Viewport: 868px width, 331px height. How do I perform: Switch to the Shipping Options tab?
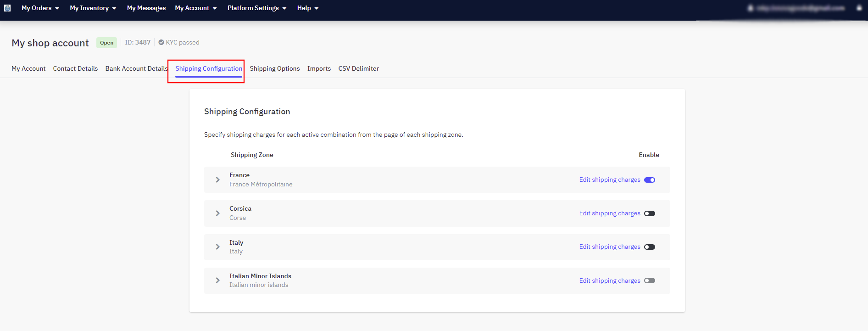(x=274, y=68)
